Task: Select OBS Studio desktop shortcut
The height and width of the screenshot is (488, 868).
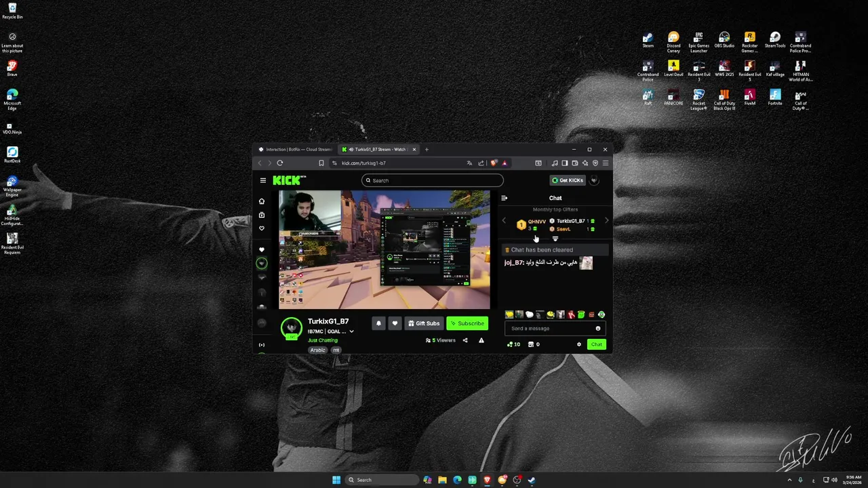Action: click(x=724, y=41)
